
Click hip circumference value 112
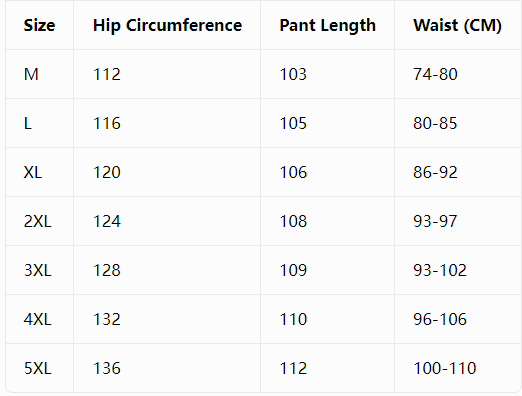coord(107,74)
